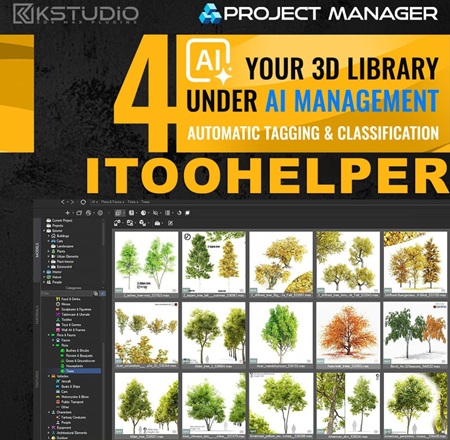Switch to the MATERIALS side tab
Screen dimensions: 450x440
point(37,315)
